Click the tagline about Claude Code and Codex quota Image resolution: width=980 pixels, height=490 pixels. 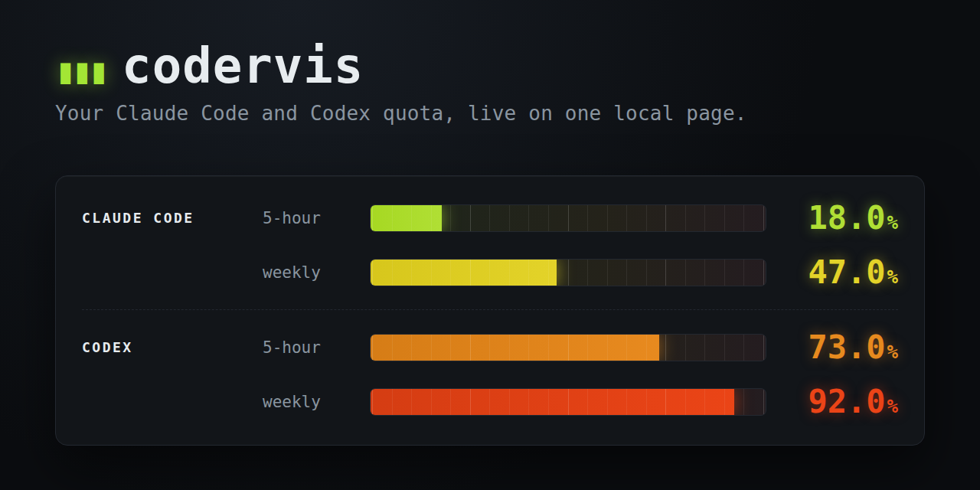coord(400,113)
